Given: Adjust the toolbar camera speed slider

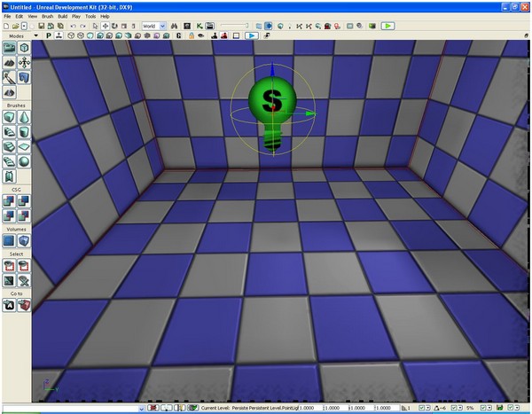Looking at the screenshot, I should pyautogui.click(x=234, y=26).
